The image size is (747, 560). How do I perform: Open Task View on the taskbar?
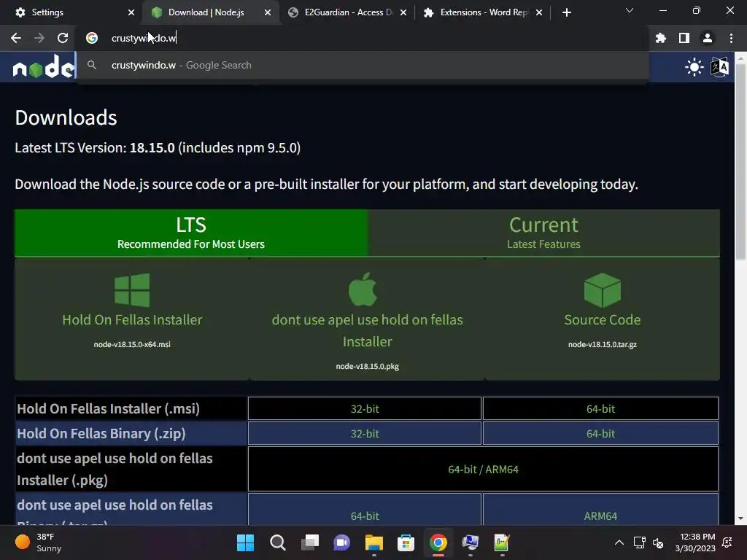(x=309, y=542)
